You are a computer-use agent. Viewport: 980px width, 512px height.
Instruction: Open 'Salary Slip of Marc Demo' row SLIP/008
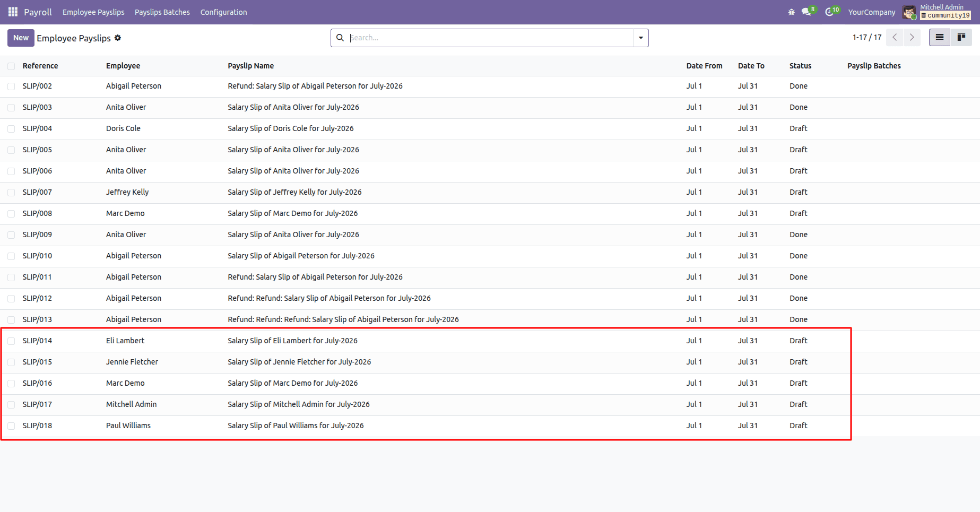pyautogui.click(x=293, y=213)
